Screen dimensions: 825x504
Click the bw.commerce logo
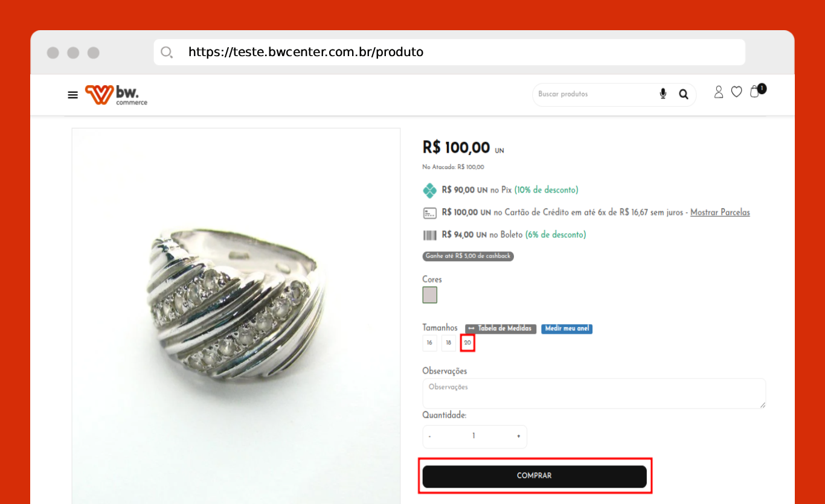point(116,95)
